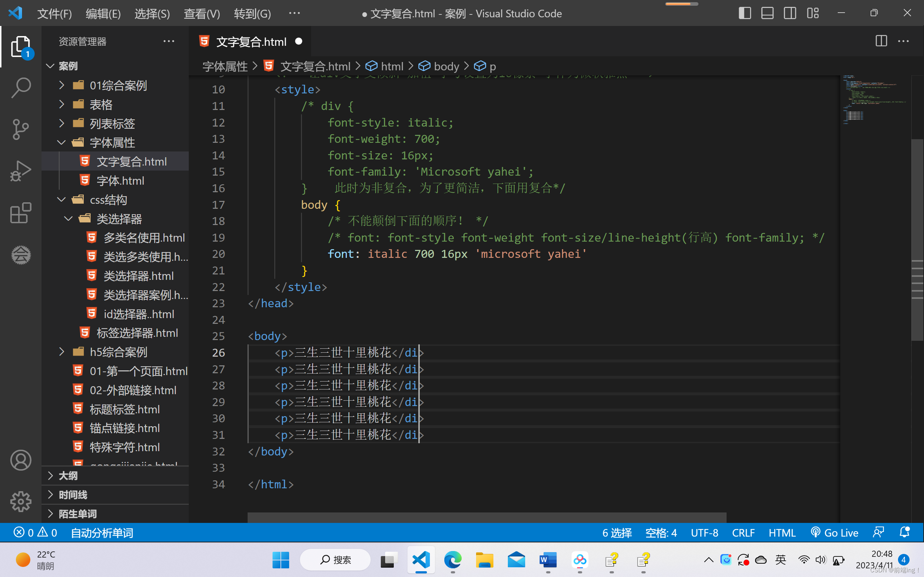The width and height of the screenshot is (924, 577).
Task: Open the Search view in the activity bar
Action: [21, 87]
